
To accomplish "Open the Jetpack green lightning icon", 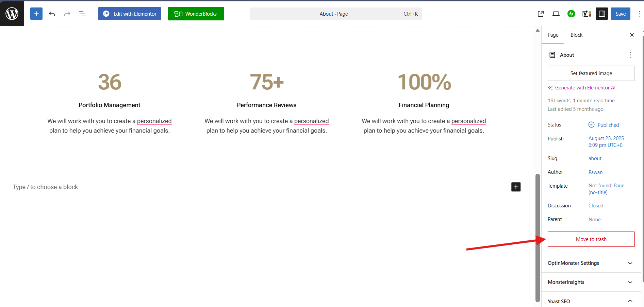I will click(571, 14).
